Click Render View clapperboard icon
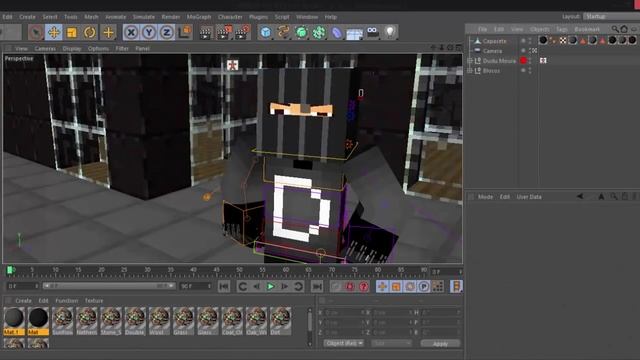 (x=206, y=32)
